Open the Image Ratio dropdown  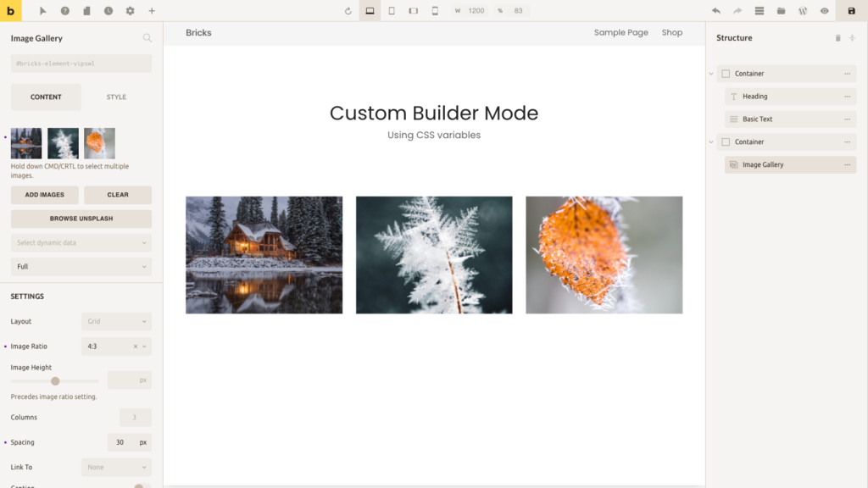click(117, 347)
